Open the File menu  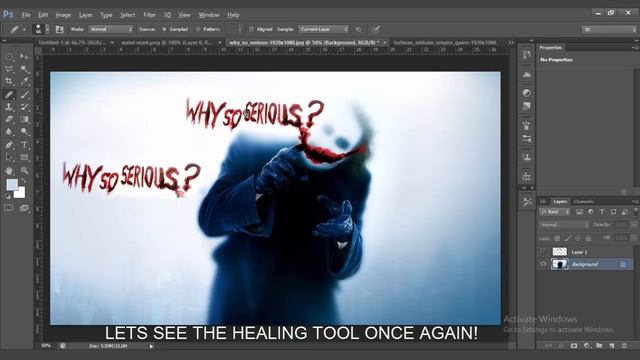click(26, 15)
